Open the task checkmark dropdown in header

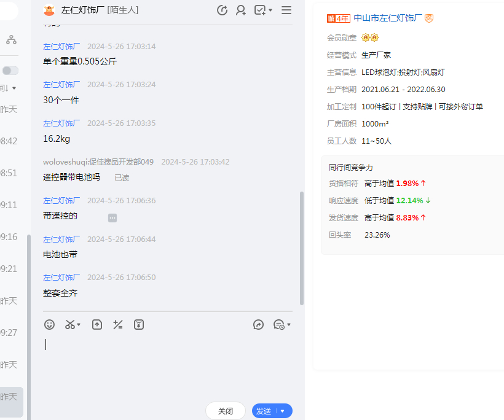pos(263,10)
